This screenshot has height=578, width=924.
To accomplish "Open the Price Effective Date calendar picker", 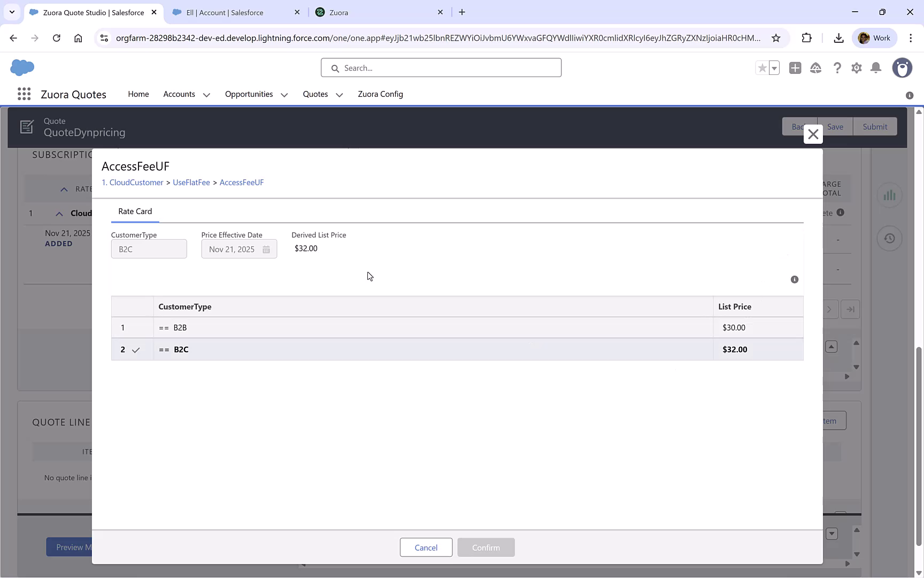I will click(x=266, y=249).
